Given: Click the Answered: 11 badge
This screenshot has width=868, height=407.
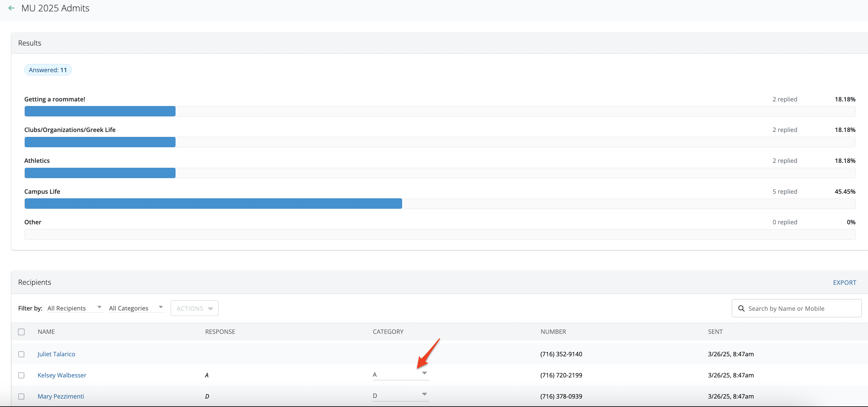Looking at the screenshot, I should [48, 70].
